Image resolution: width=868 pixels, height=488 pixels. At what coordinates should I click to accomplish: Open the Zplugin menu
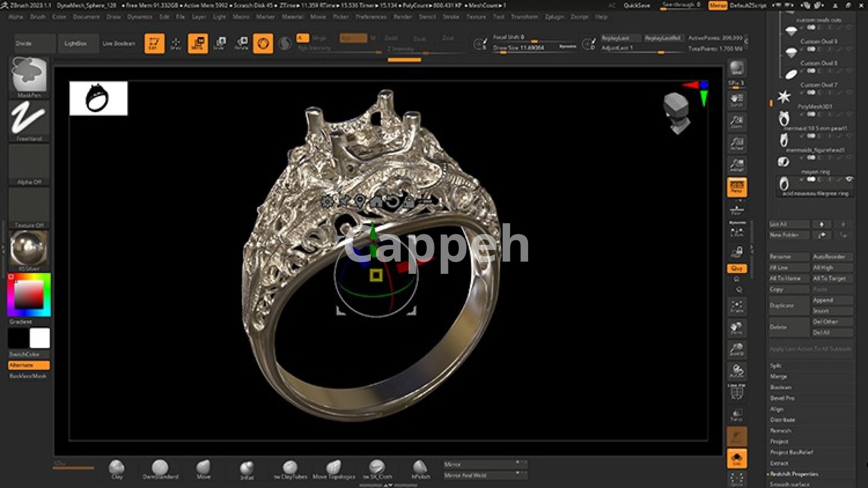554,17
